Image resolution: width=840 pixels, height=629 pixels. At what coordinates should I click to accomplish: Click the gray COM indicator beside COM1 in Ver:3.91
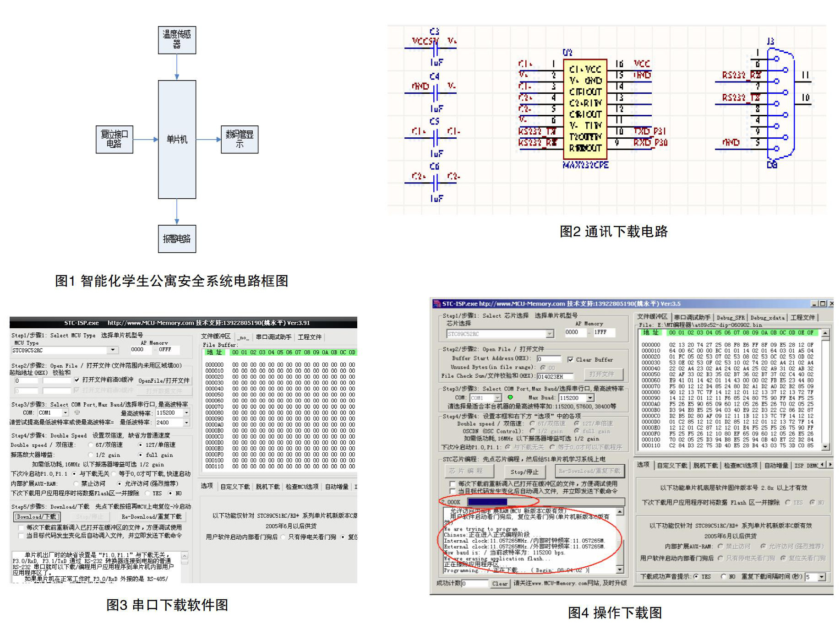tap(77, 412)
